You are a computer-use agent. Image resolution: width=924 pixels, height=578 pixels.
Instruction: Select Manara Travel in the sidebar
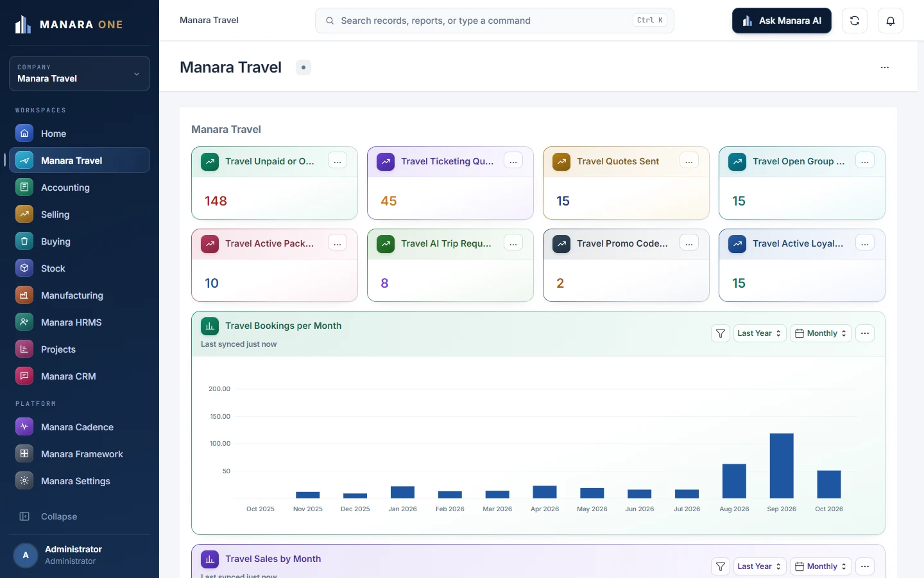click(x=80, y=160)
